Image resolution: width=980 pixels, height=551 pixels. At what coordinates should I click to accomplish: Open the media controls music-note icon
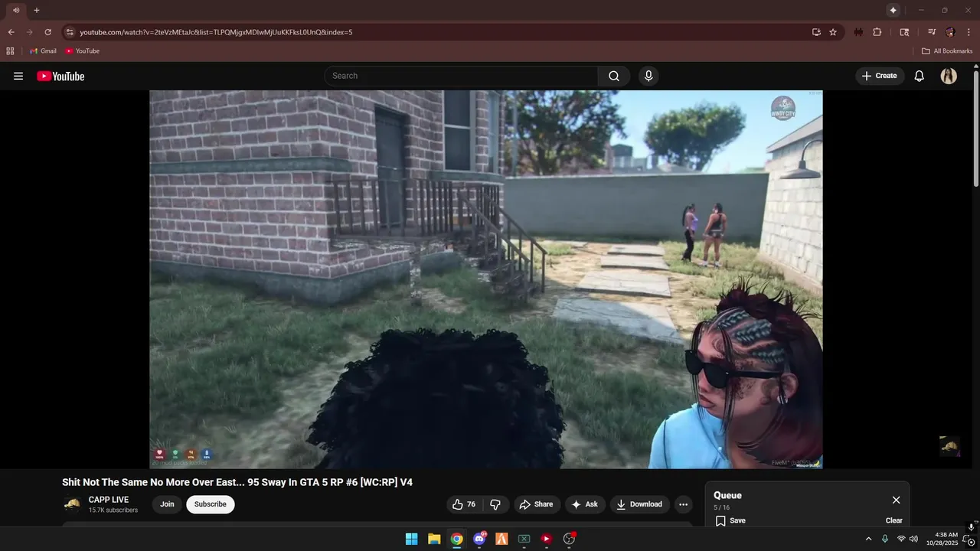[932, 32]
